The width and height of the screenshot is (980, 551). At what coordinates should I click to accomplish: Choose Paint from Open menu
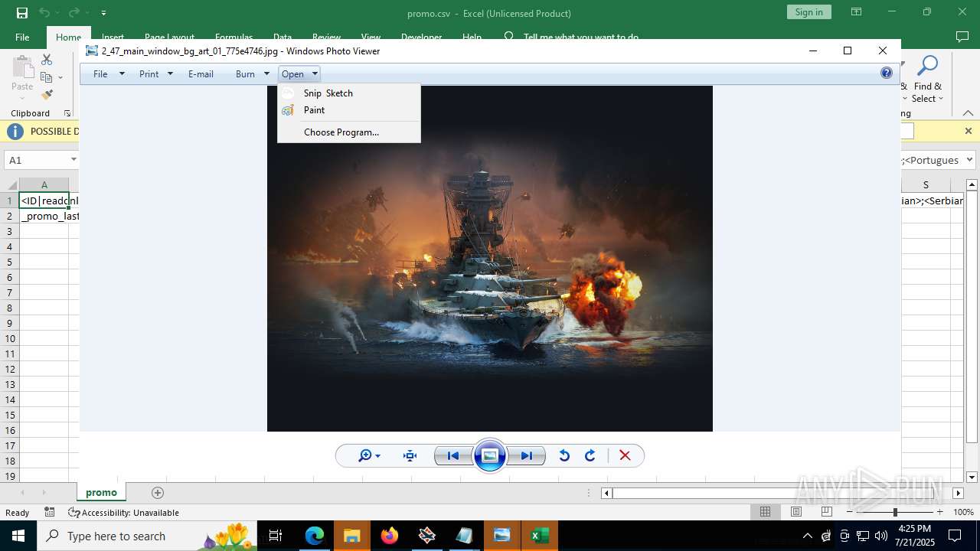pyautogui.click(x=349, y=110)
